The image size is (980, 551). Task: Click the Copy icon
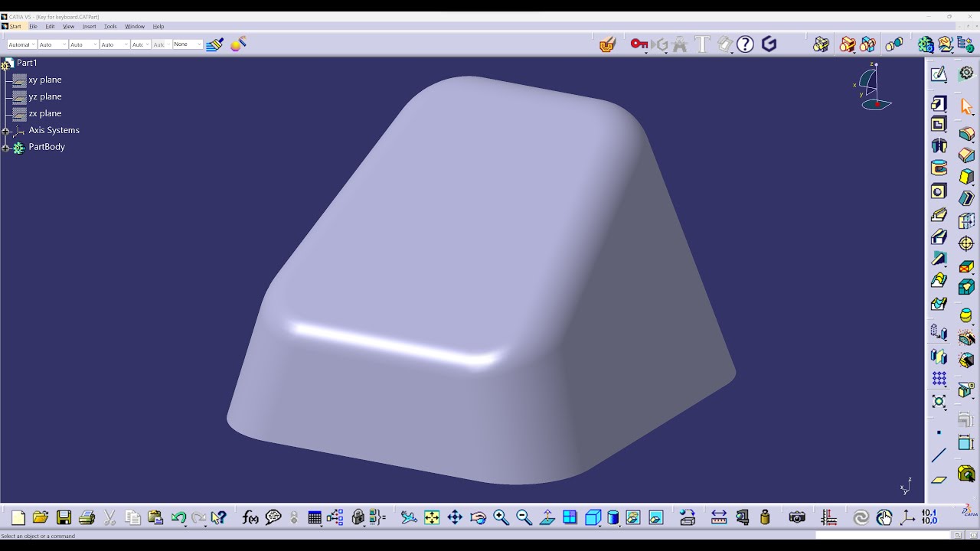(x=132, y=518)
